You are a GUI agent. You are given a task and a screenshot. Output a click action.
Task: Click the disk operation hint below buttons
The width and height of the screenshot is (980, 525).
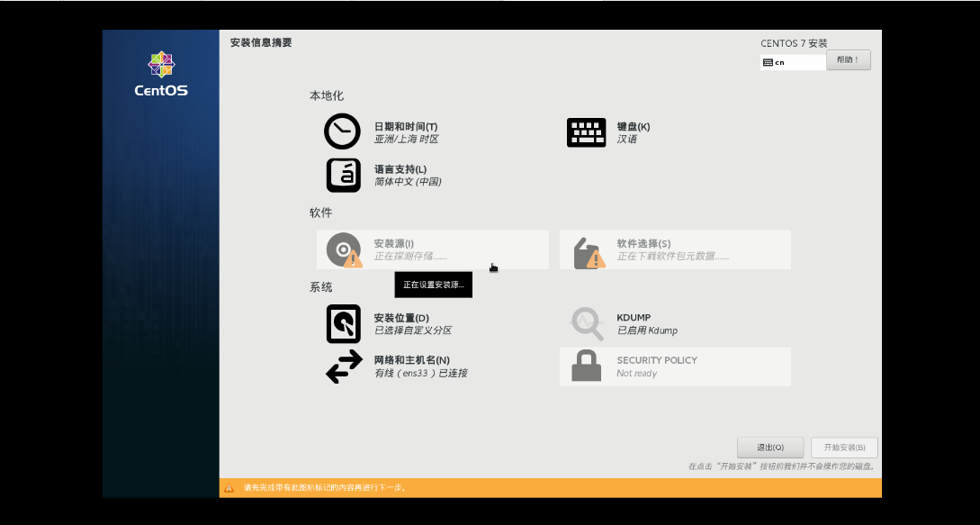[782, 466]
